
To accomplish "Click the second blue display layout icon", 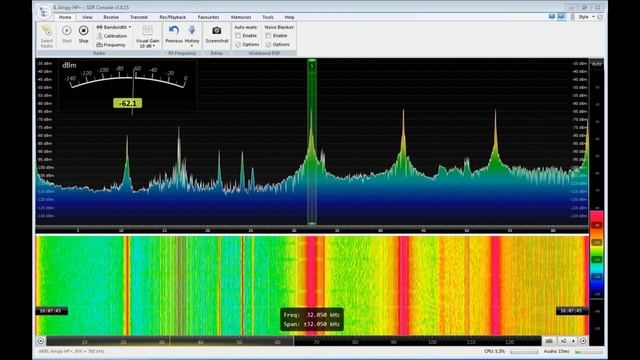I will pyautogui.click(x=561, y=17).
